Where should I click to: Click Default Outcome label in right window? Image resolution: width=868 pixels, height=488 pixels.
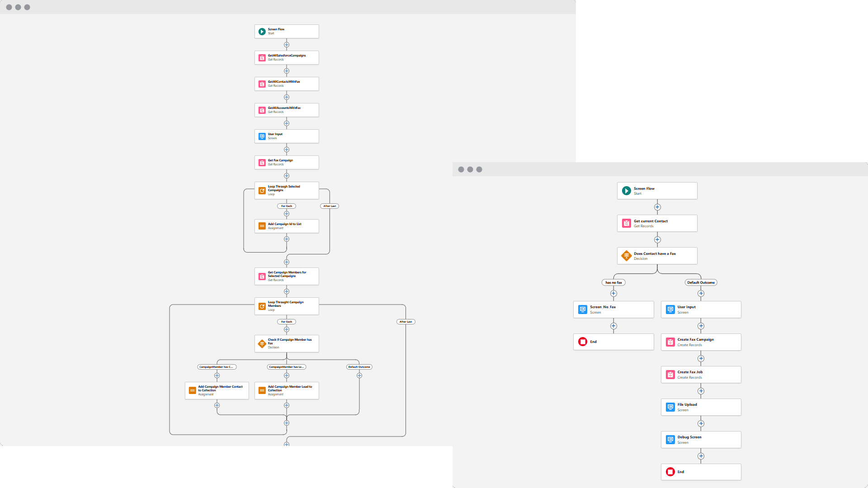pos(701,282)
